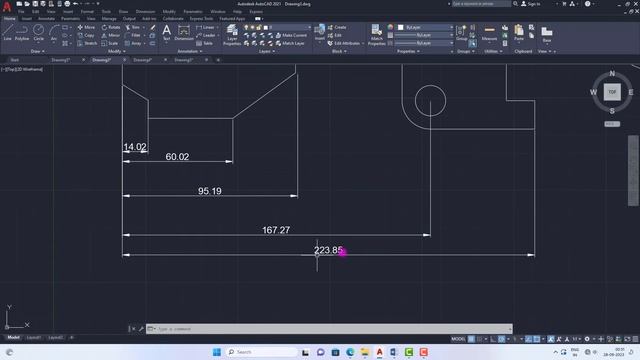Expand the Block panel
The image size is (640, 360).
click(x=339, y=51)
